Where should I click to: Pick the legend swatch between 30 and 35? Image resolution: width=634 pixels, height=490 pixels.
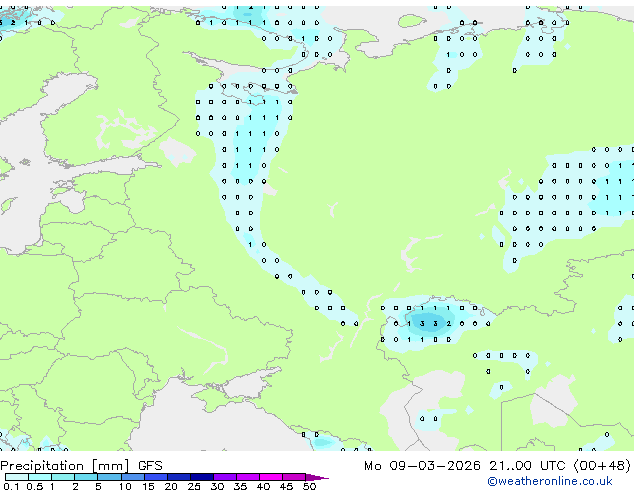pyautogui.click(x=225, y=477)
